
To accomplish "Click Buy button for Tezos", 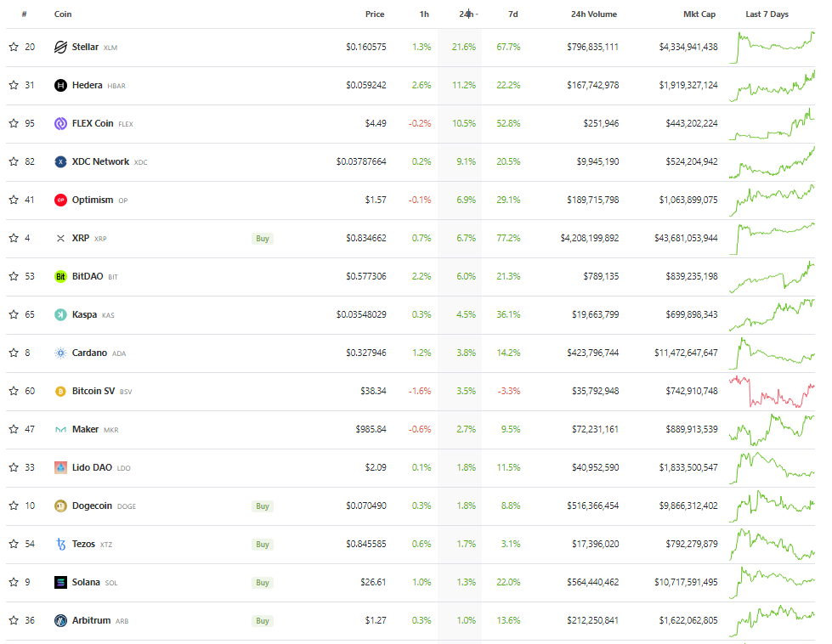I will pyautogui.click(x=263, y=544).
